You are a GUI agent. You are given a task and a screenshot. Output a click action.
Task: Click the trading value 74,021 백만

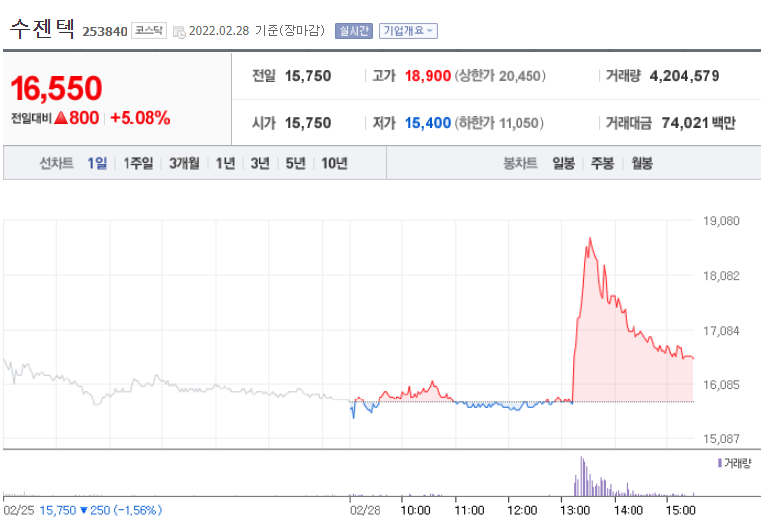tap(699, 123)
